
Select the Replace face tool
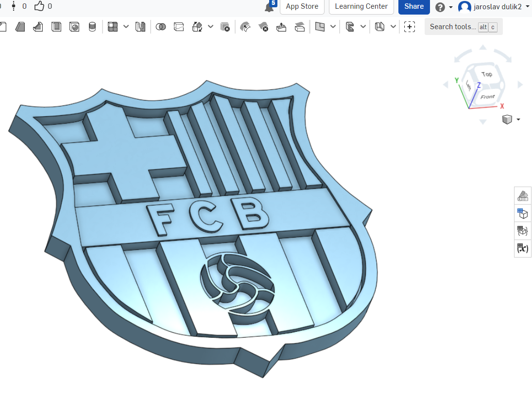click(300, 27)
